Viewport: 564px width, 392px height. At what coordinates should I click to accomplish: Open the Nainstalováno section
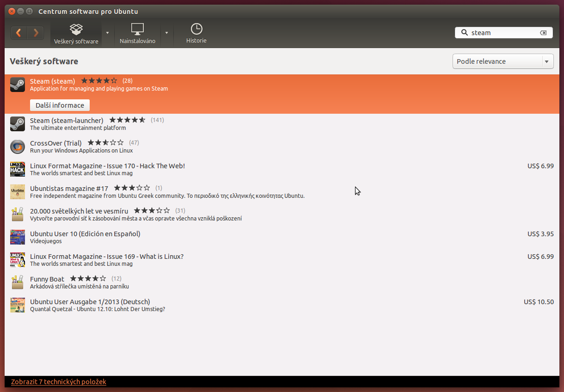click(x=137, y=33)
